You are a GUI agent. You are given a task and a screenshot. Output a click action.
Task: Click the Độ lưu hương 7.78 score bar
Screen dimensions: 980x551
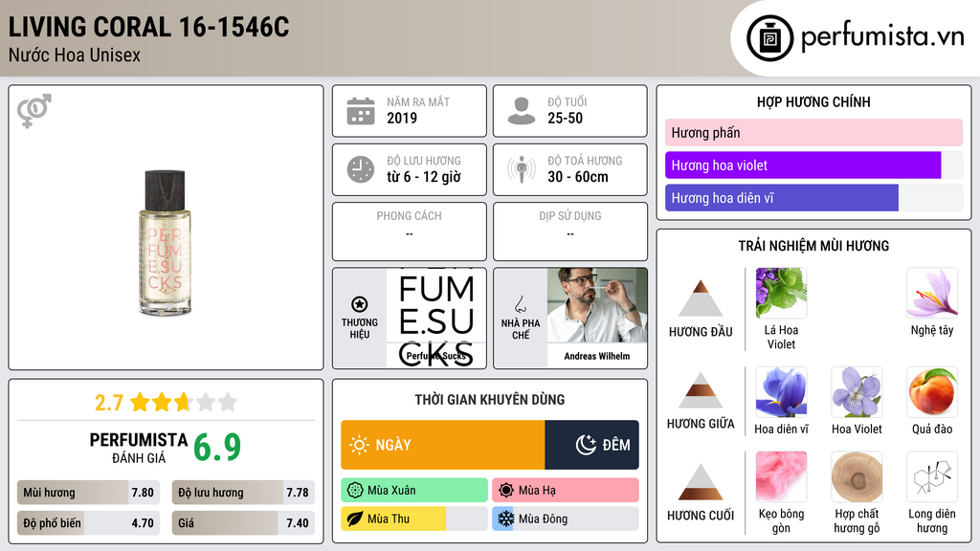[243, 493]
